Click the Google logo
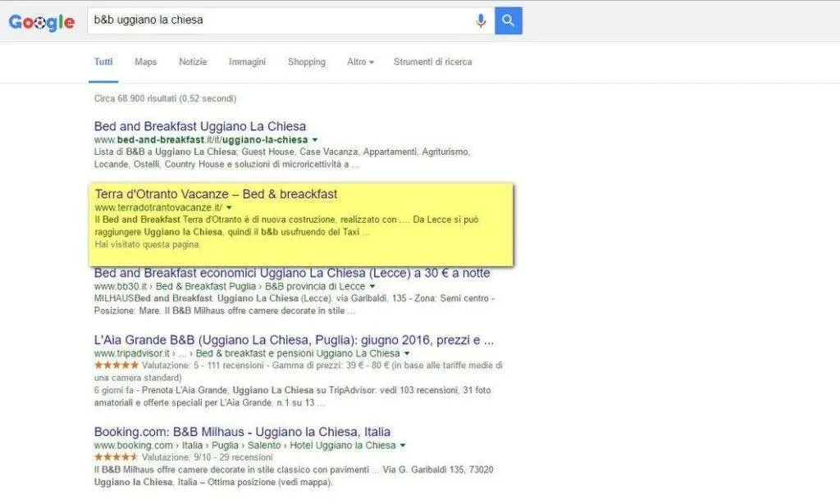Viewport: 840px width, 504px height. pos(42,22)
